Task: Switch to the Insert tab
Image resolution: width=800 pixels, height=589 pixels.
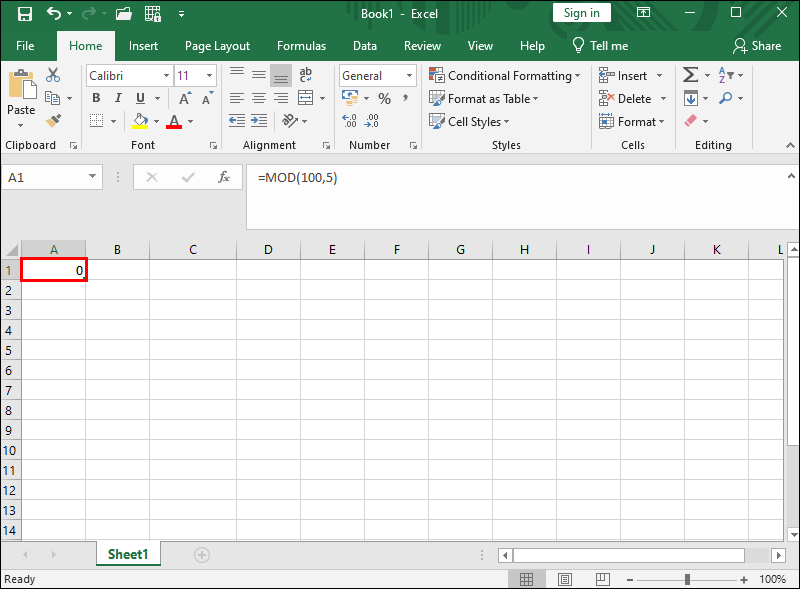Action: [143, 46]
